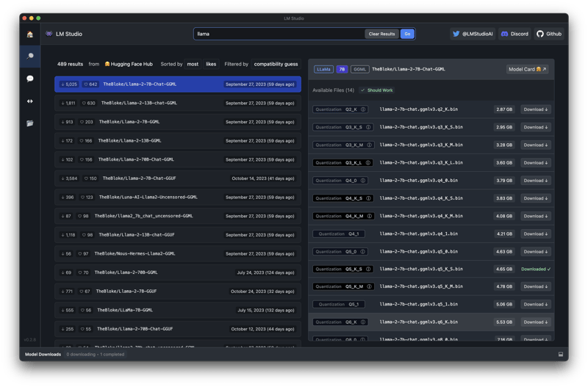The image size is (588, 387).
Task: Change the sort order 'most' option
Action: tap(193, 64)
